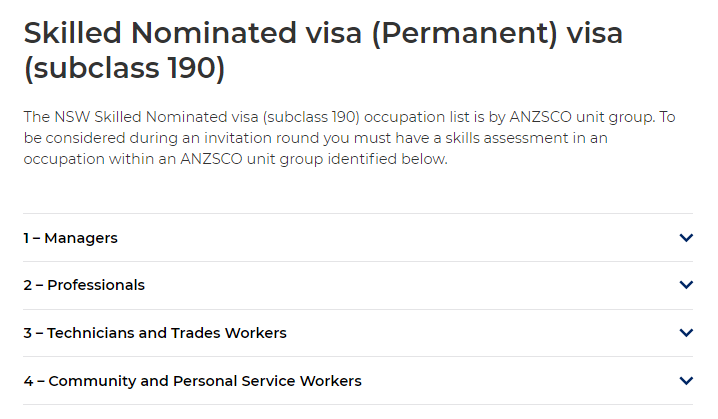The image size is (718, 419).
Task: Click the chevron icon beside Managers
Action: 686,238
